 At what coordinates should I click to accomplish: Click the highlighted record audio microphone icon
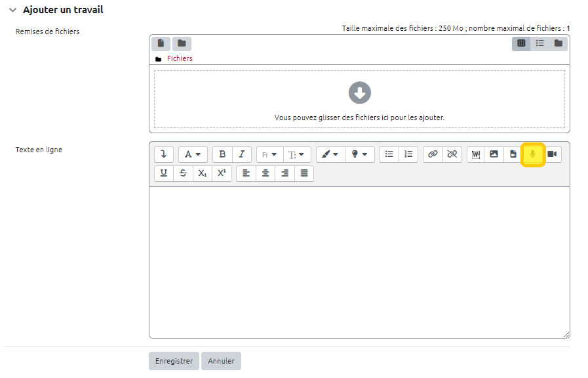click(533, 154)
